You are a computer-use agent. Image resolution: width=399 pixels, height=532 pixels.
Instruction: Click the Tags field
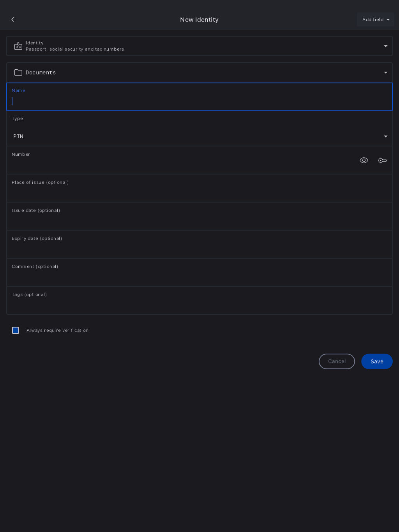pyautogui.click(x=199, y=304)
